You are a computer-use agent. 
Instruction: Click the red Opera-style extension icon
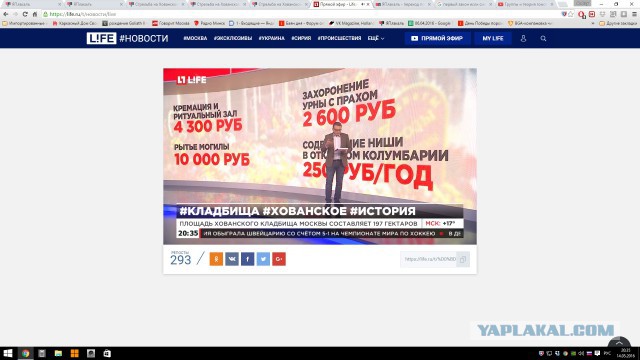coord(582,14)
